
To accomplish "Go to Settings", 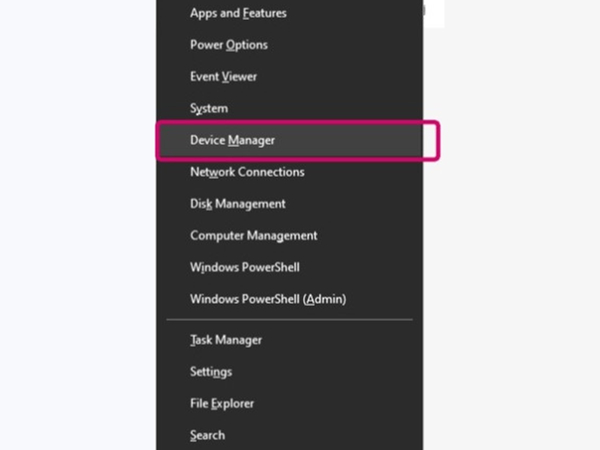I will (x=290, y=372).
